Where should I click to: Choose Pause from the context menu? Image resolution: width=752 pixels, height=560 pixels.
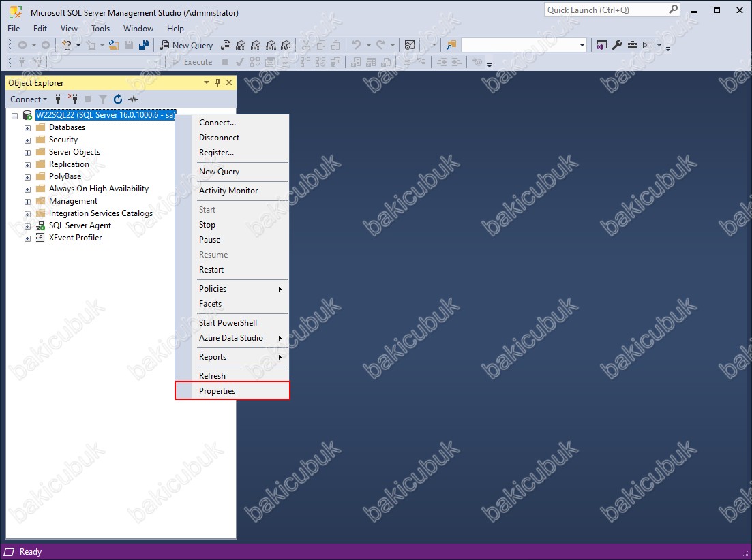coord(232,240)
